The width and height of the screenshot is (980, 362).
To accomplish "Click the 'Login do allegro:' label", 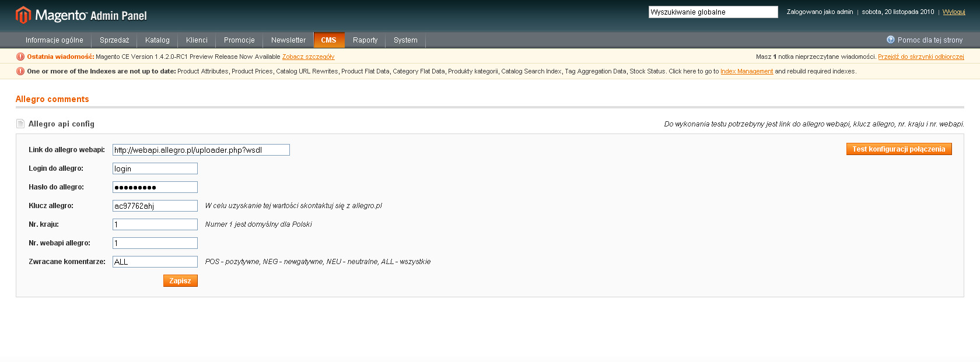I will (x=56, y=168).
